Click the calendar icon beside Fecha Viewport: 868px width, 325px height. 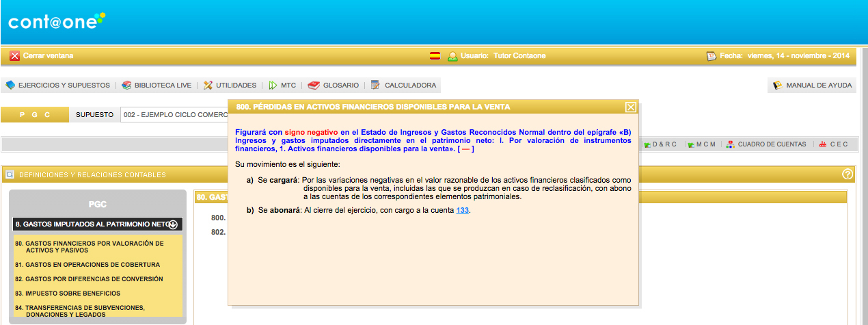pos(711,56)
